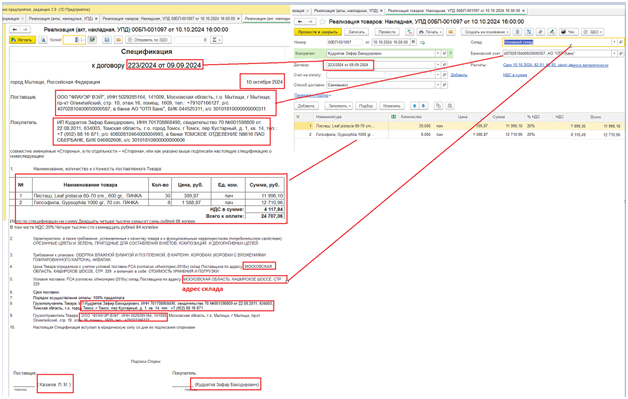The width and height of the screenshot is (628, 399).
Task: Click the number of copies spinner arrows
Action: [82, 40]
